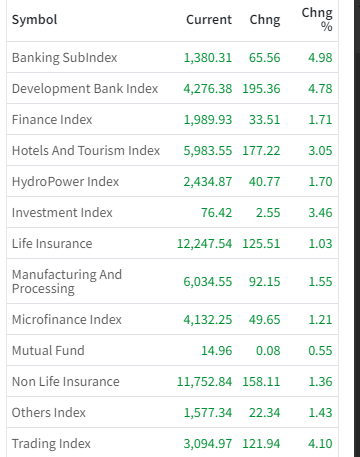This screenshot has width=360, height=457.
Task: Click the Symbol column header
Action: point(34,20)
